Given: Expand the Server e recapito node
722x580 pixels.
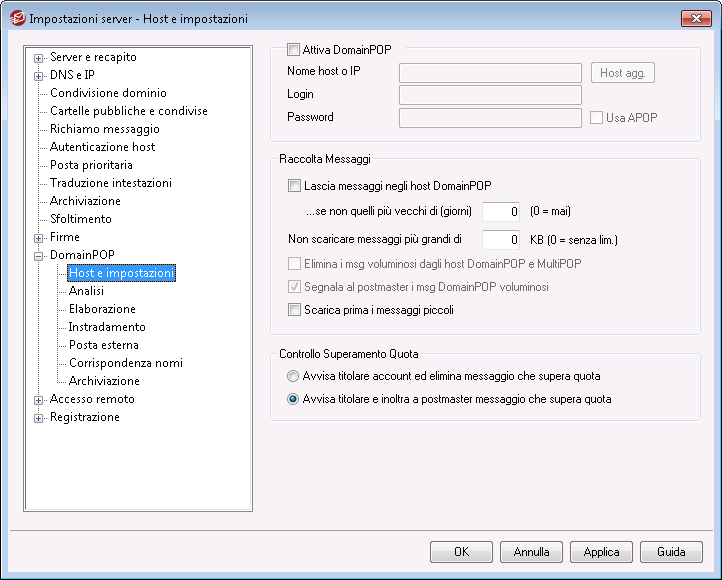Looking at the screenshot, I should [x=39, y=58].
